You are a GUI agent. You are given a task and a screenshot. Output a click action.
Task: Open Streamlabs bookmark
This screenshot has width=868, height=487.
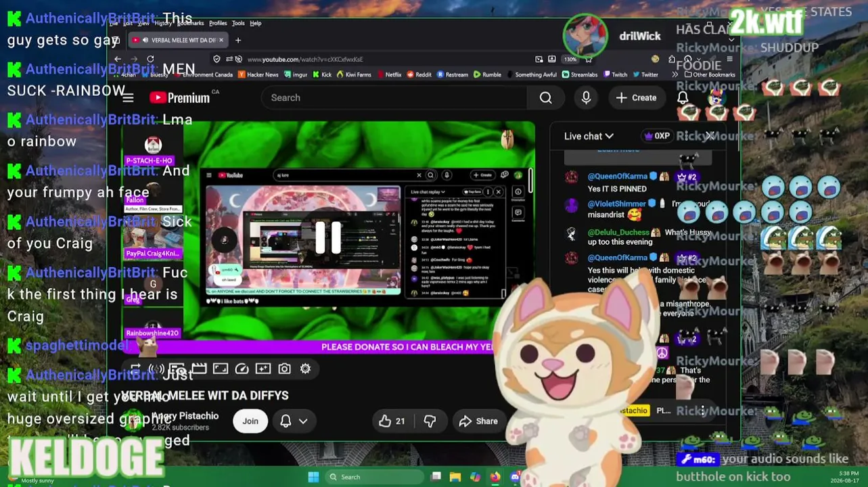[580, 74]
